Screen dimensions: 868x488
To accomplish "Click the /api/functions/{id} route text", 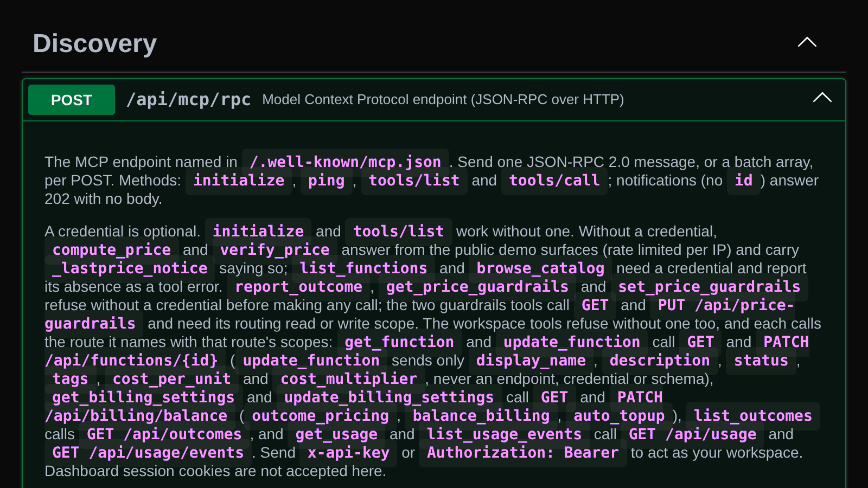I will tap(131, 361).
